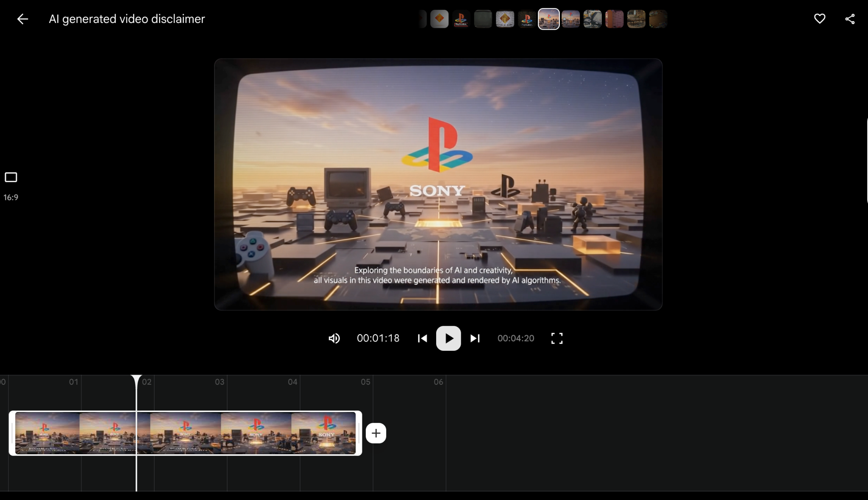Image resolution: width=868 pixels, height=500 pixels.
Task: Favorite the video with the heart icon
Action: point(820,19)
